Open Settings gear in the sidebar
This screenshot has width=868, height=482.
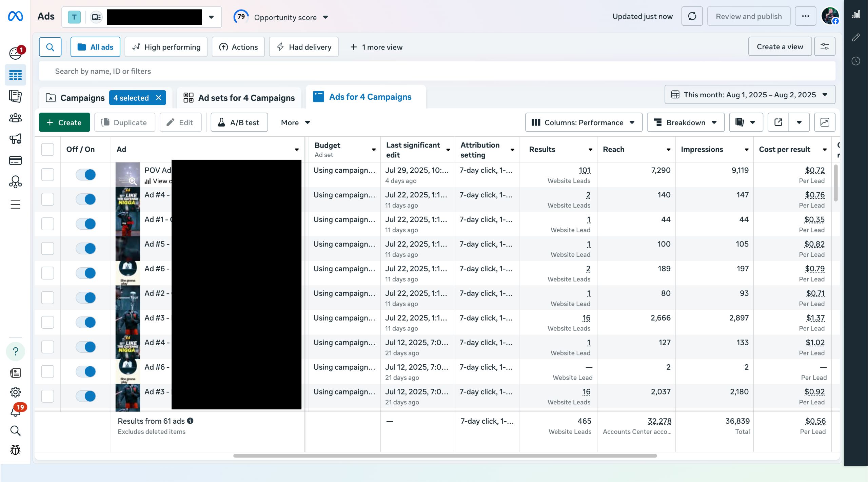(15, 392)
